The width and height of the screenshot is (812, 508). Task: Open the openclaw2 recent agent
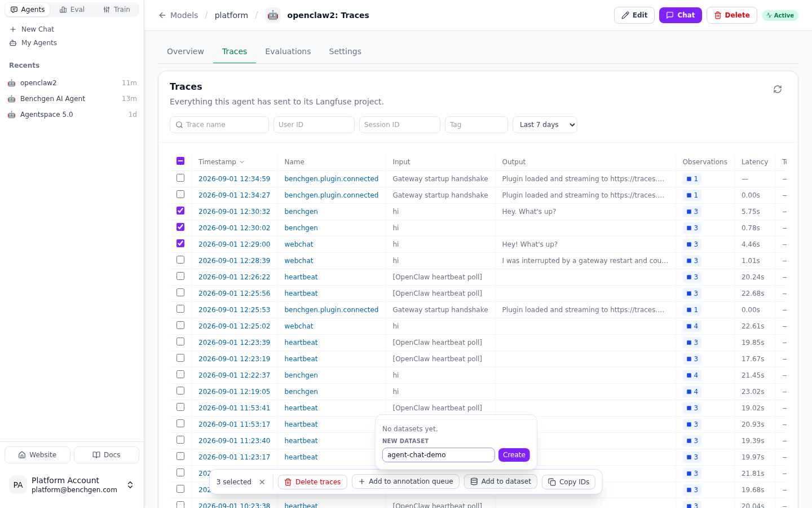[72, 83]
